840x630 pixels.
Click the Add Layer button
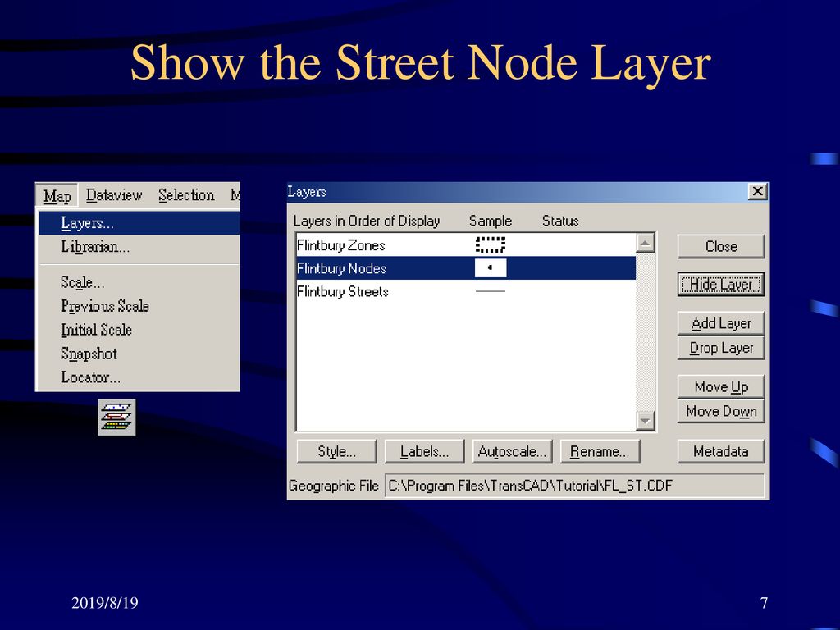(721, 323)
